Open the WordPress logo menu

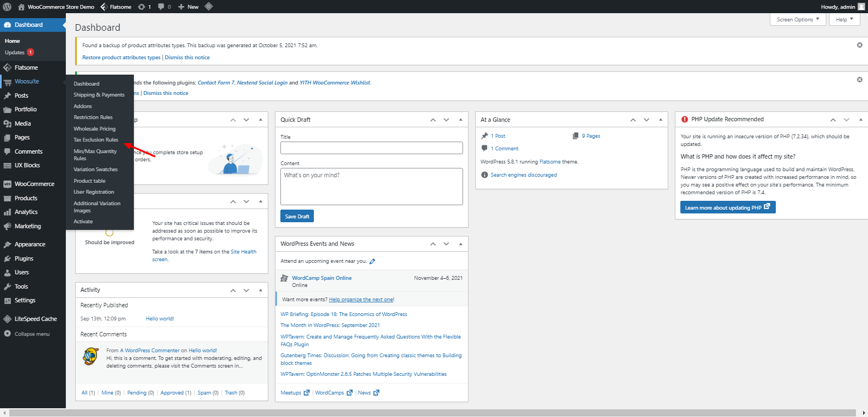(7, 7)
